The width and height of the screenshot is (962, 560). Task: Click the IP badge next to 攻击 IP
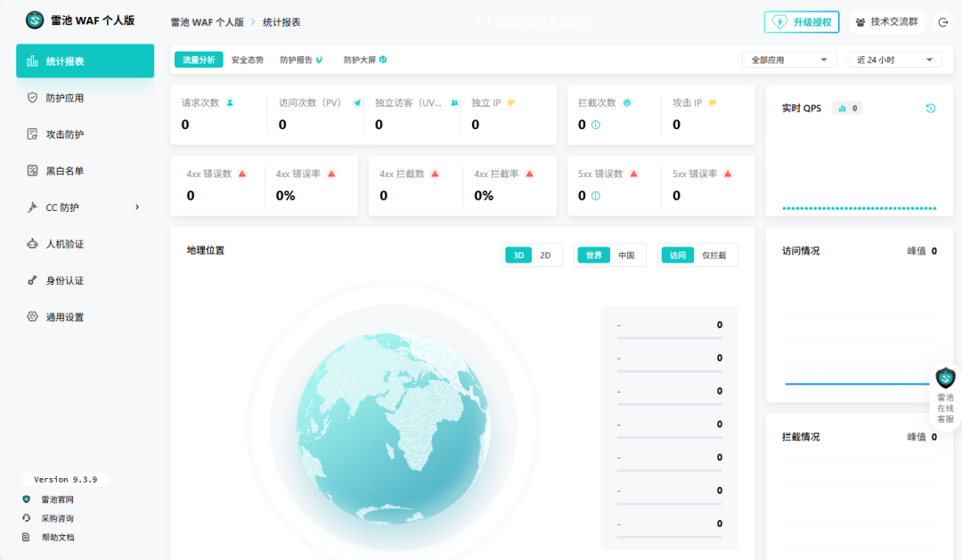tap(713, 102)
